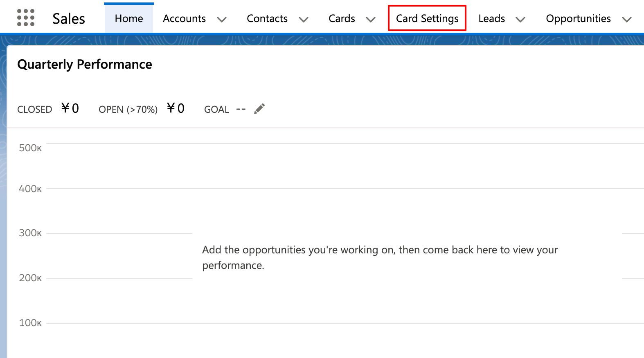Switch to the Opportunities tab
Image resolution: width=644 pixels, height=358 pixels.
tap(578, 18)
